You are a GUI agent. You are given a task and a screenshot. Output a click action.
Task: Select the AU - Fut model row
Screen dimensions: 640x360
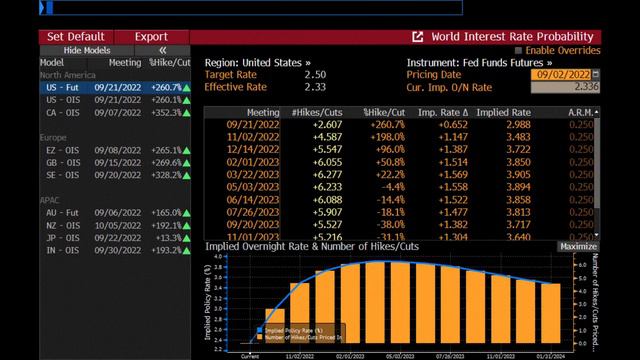[115, 213]
